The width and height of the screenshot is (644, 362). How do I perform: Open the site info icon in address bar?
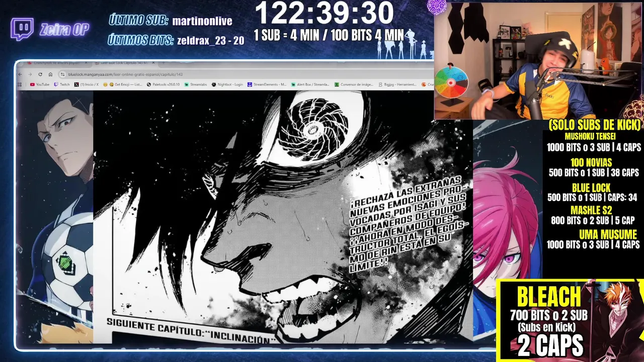(62, 74)
